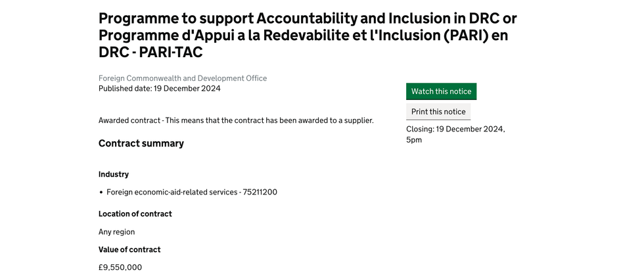
Task: Click the Awarded contract status sentence
Action: 236,120
